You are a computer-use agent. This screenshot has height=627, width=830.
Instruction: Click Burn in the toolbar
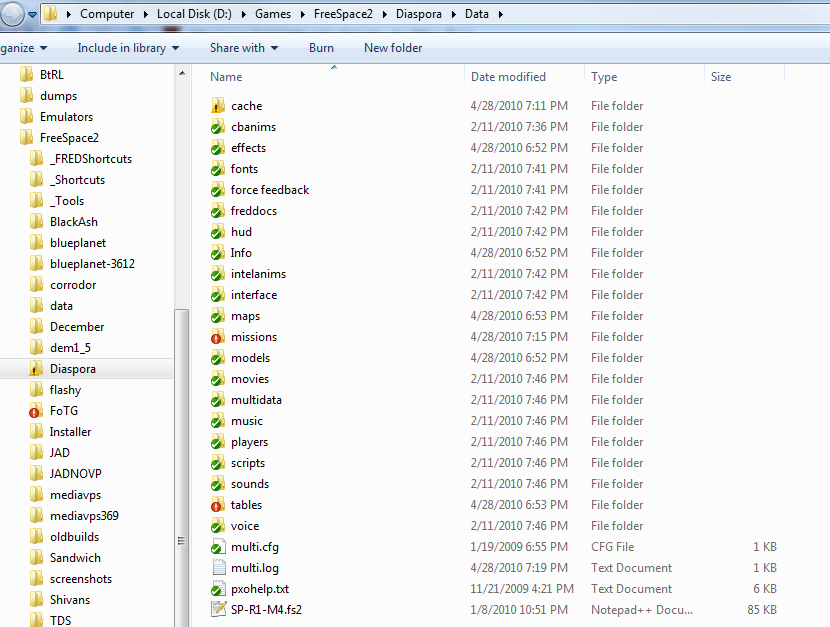(321, 48)
